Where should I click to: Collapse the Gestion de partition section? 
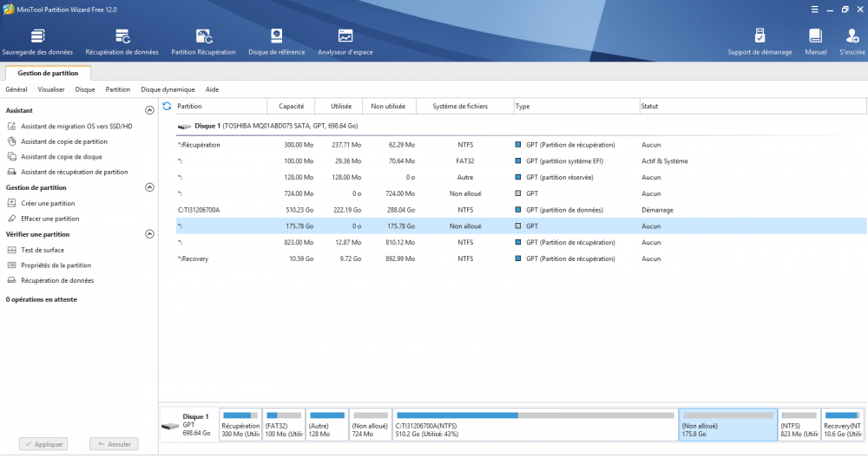pyautogui.click(x=149, y=187)
